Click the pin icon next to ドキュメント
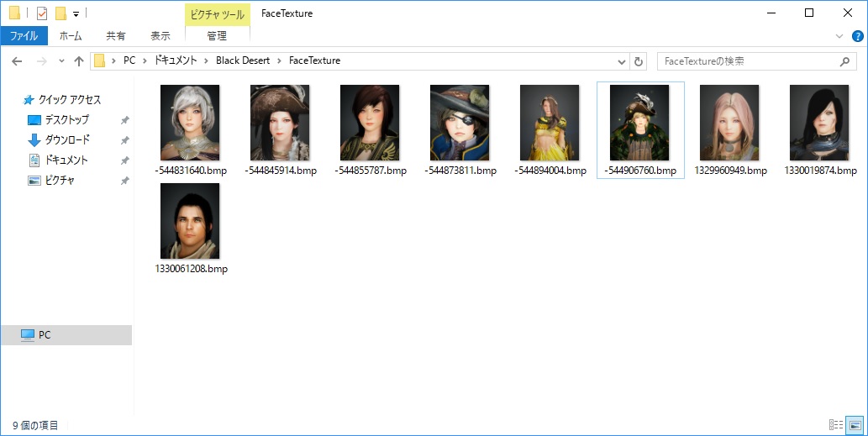Screen dimensions: 868x436 point(124,160)
